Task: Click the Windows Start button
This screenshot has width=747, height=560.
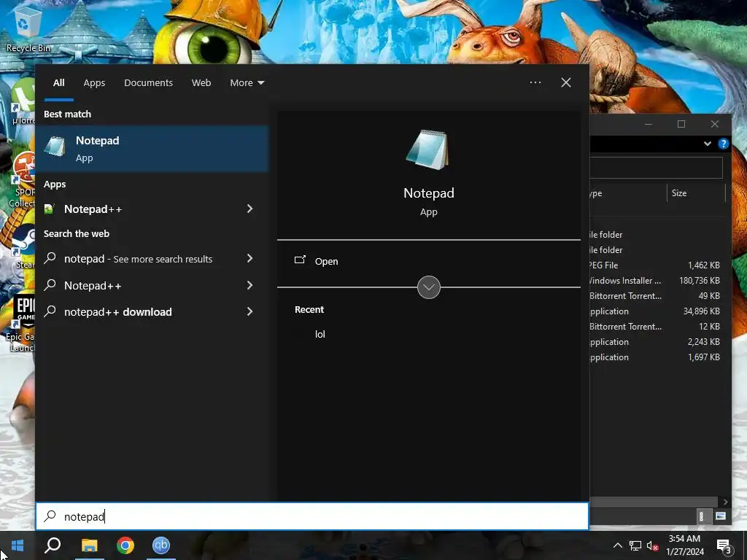Action: (x=18, y=545)
